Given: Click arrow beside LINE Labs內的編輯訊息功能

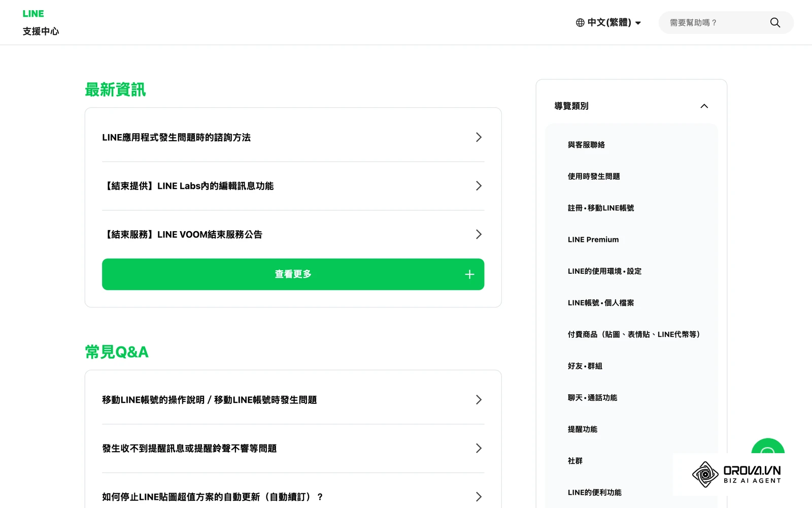Looking at the screenshot, I should (x=479, y=186).
